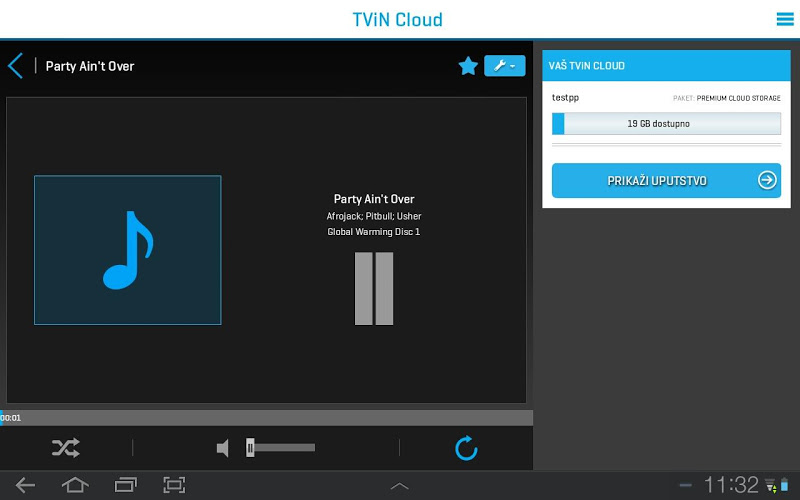Click the music note album art thumbnail

click(128, 250)
